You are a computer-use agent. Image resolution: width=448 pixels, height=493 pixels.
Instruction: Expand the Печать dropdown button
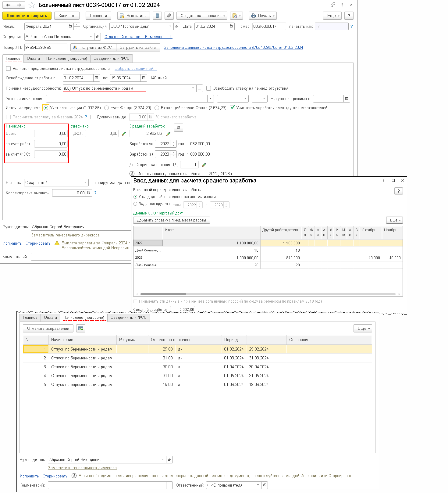(x=263, y=16)
